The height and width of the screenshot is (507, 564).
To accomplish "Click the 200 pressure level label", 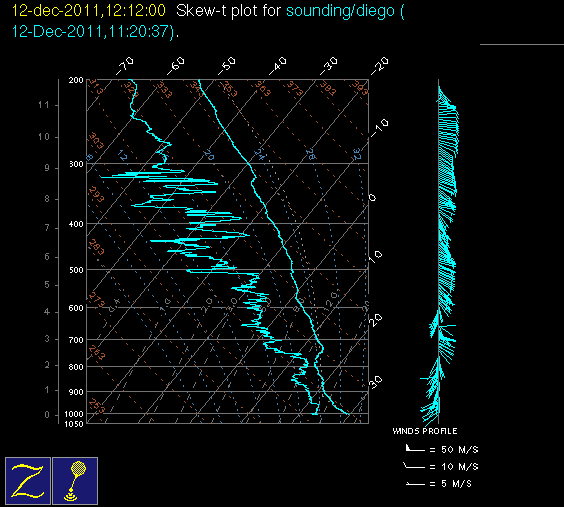I will (x=76, y=80).
